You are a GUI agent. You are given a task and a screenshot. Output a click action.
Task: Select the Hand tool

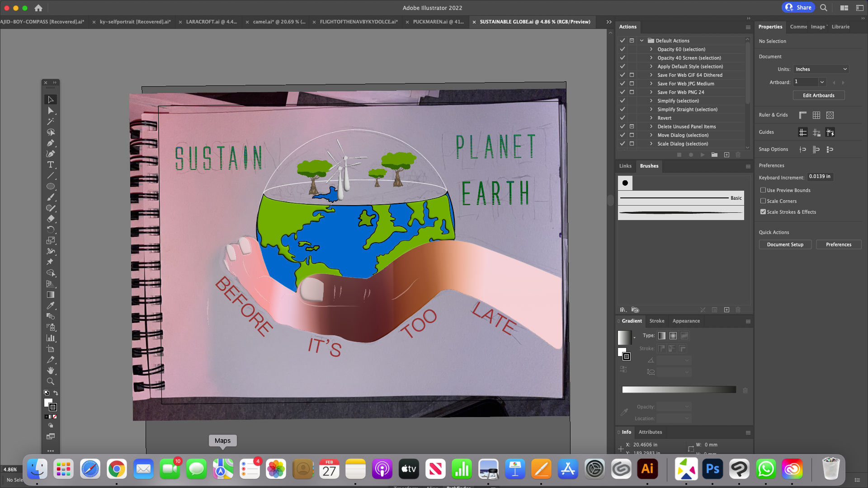(51, 371)
